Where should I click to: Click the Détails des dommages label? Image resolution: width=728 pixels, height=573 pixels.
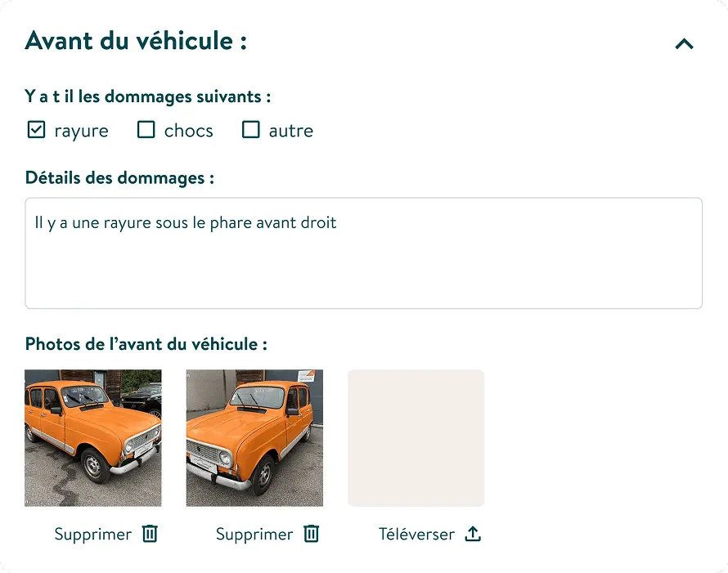[119, 177]
